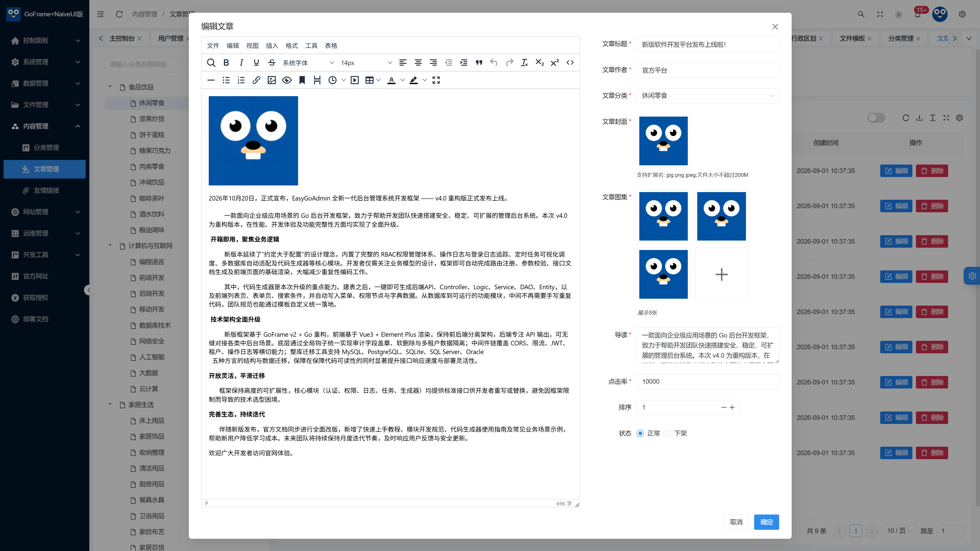Viewport: 980px width, 551px height.
Task: Enter editor fullscreen mode
Action: (436, 80)
